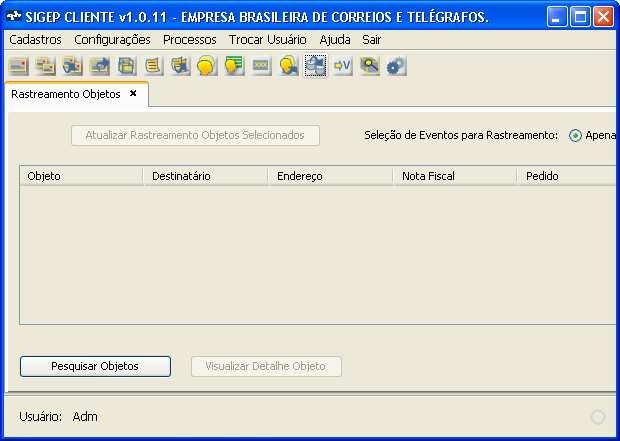Select the Apenas radio button for event selection

pyautogui.click(x=575, y=136)
